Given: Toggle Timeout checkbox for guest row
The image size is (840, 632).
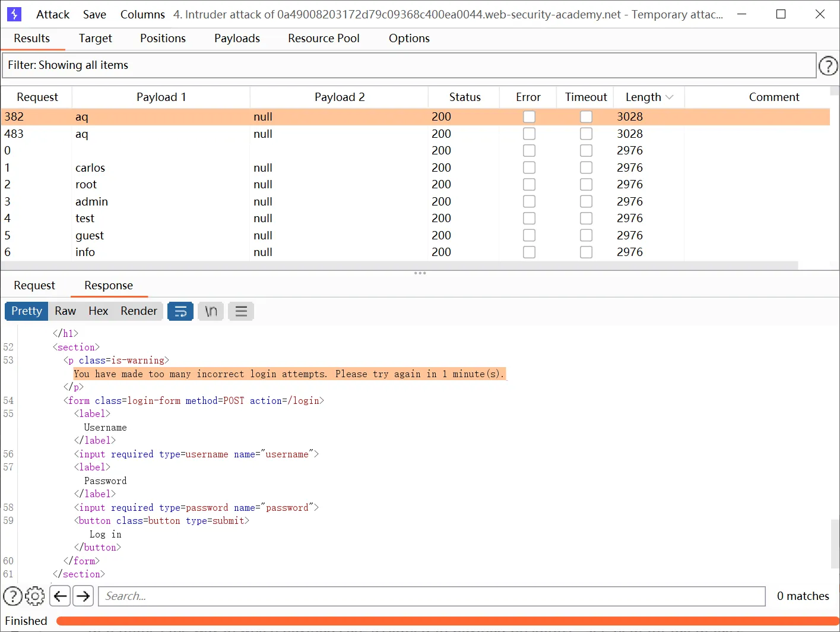Looking at the screenshot, I should pos(586,235).
